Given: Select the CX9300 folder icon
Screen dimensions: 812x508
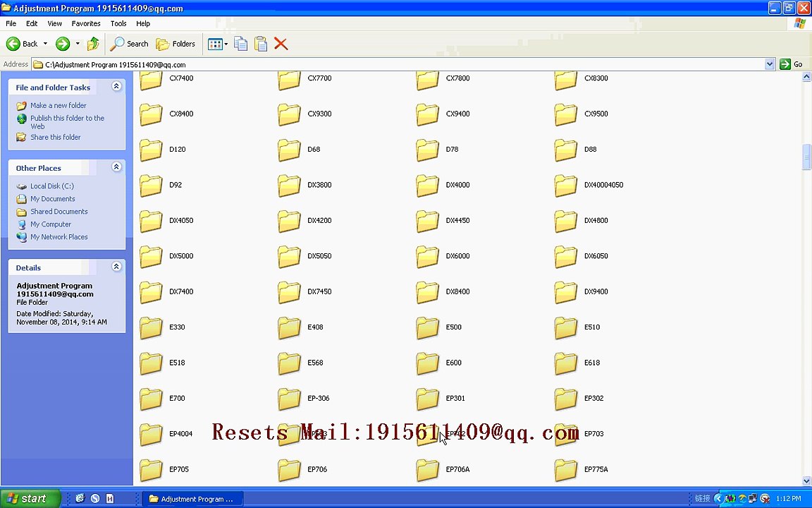Looking at the screenshot, I should tap(290, 114).
